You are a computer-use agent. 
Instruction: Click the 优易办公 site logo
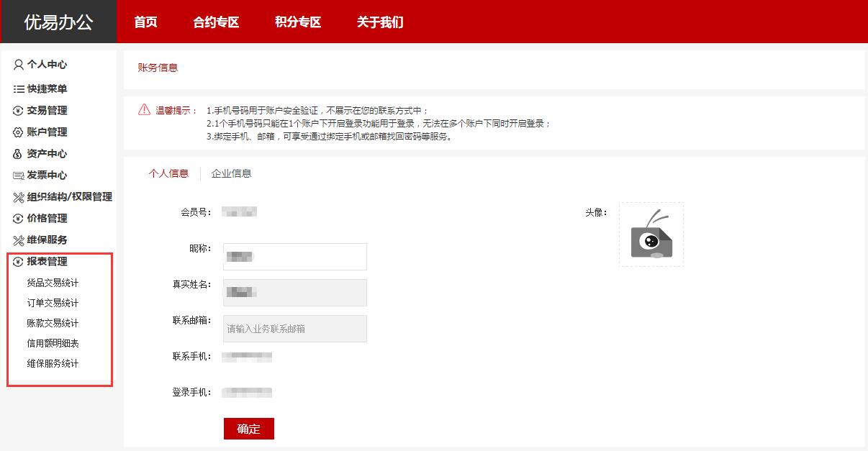tap(58, 22)
